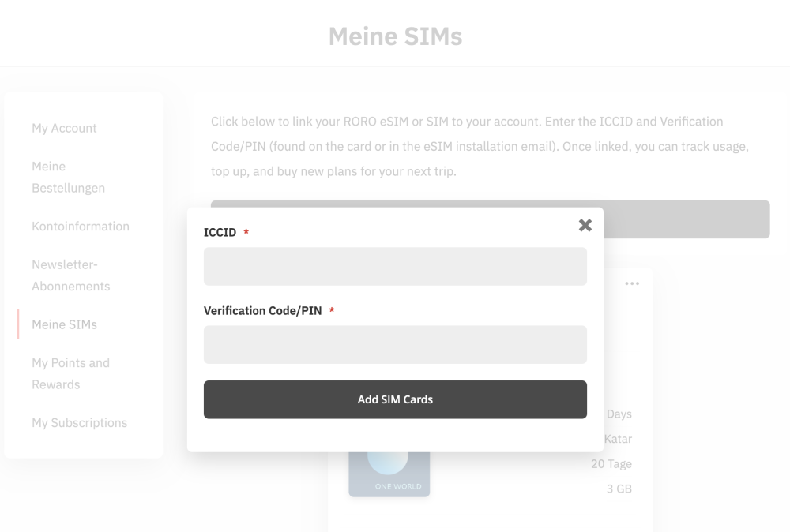This screenshot has height=532, width=790.
Task: Close the add SIM dialog
Action: 585,225
